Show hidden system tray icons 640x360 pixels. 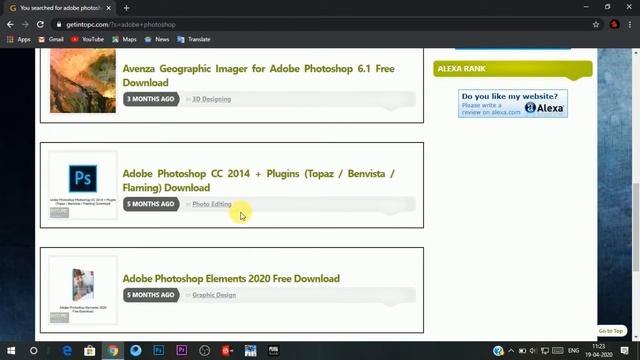point(511,351)
